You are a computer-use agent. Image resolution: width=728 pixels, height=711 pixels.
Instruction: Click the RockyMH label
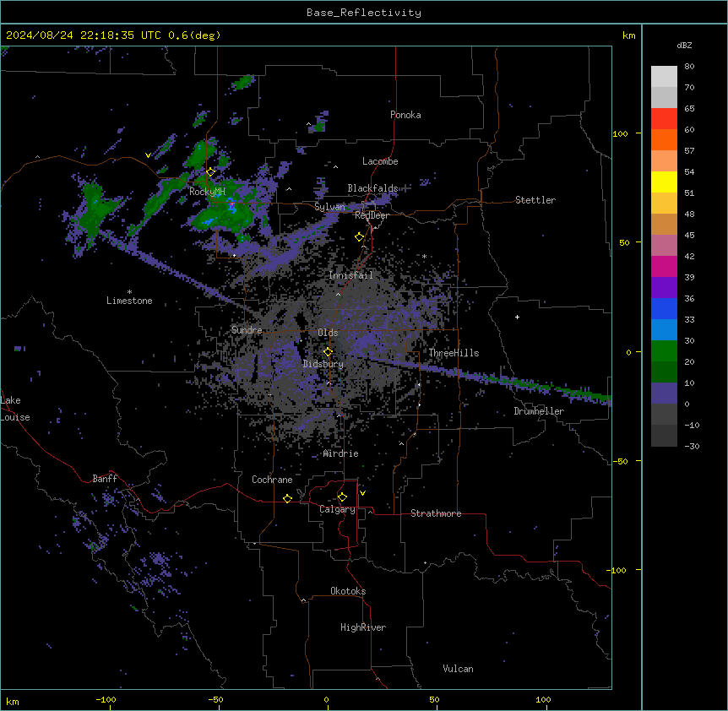(207, 192)
